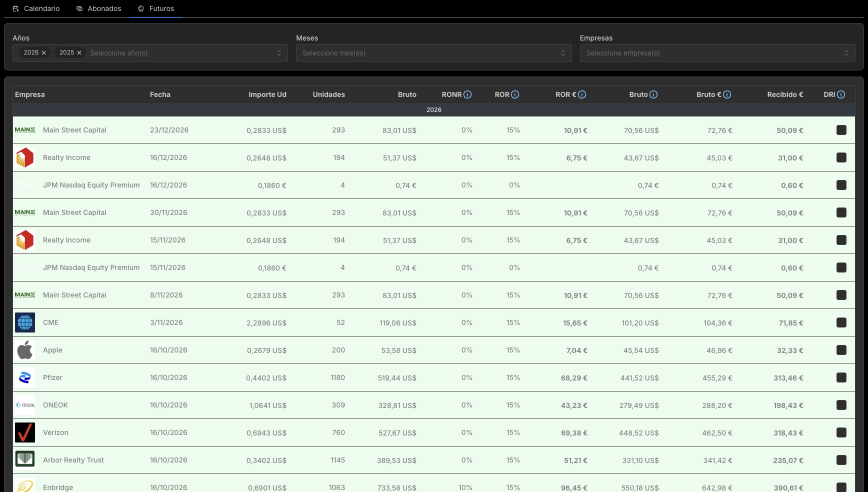Remove the 2026 year filter chip
The width and height of the screenshot is (868, 492).
tap(44, 53)
